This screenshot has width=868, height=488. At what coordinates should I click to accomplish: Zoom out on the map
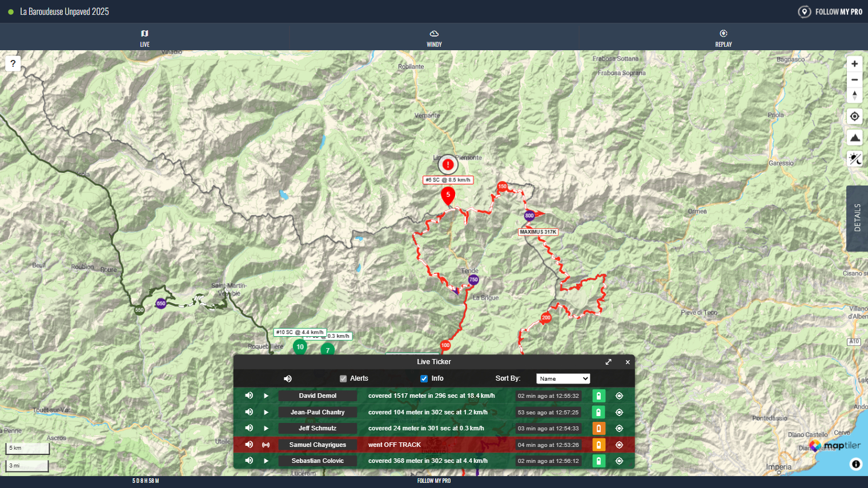(x=854, y=80)
